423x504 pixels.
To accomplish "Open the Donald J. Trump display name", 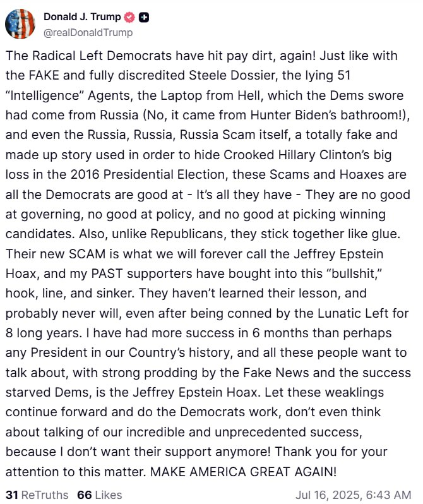I will point(82,17).
